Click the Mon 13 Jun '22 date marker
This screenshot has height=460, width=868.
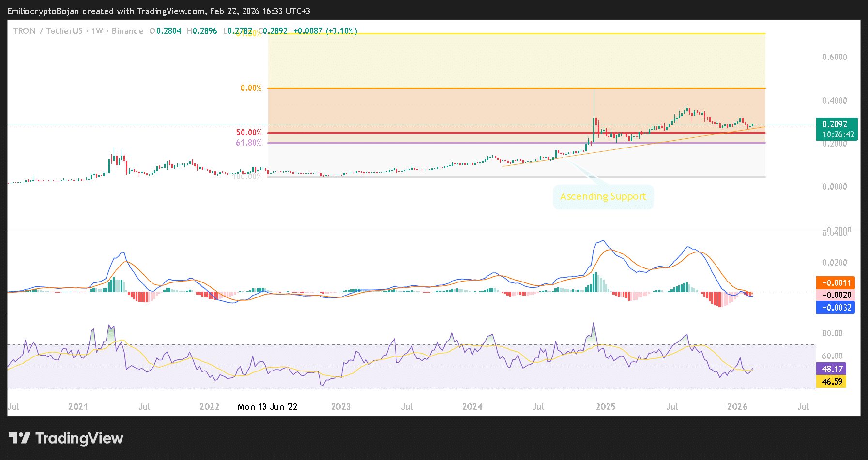click(267, 407)
